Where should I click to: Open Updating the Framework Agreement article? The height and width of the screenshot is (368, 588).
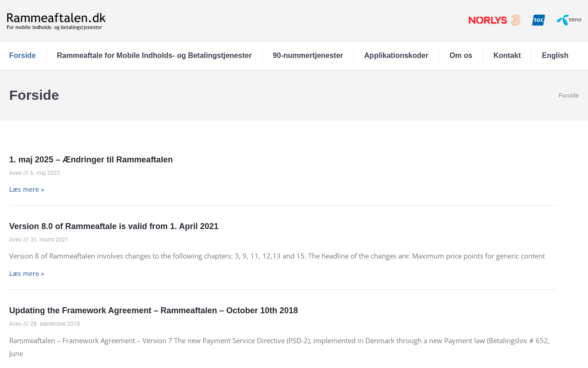(153, 310)
